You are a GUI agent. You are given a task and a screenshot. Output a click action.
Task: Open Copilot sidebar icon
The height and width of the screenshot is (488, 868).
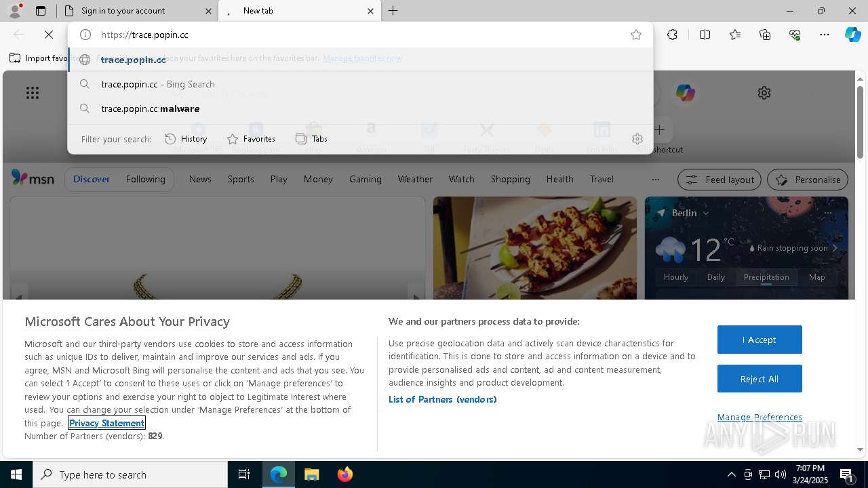pos(852,35)
